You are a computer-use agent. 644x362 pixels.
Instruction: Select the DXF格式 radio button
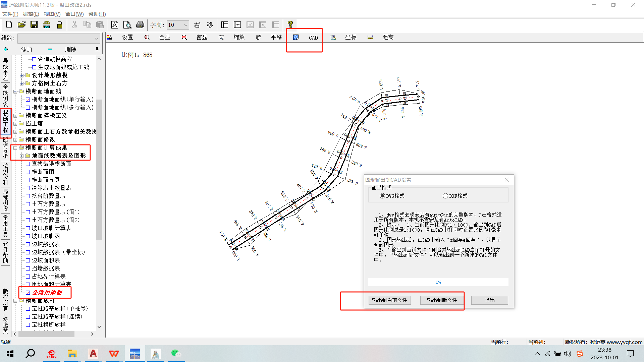pyautogui.click(x=445, y=196)
